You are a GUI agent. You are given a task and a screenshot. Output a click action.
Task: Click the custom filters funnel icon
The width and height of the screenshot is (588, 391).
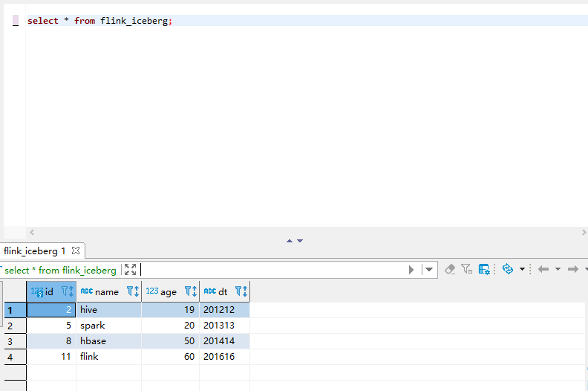(466, 270)
